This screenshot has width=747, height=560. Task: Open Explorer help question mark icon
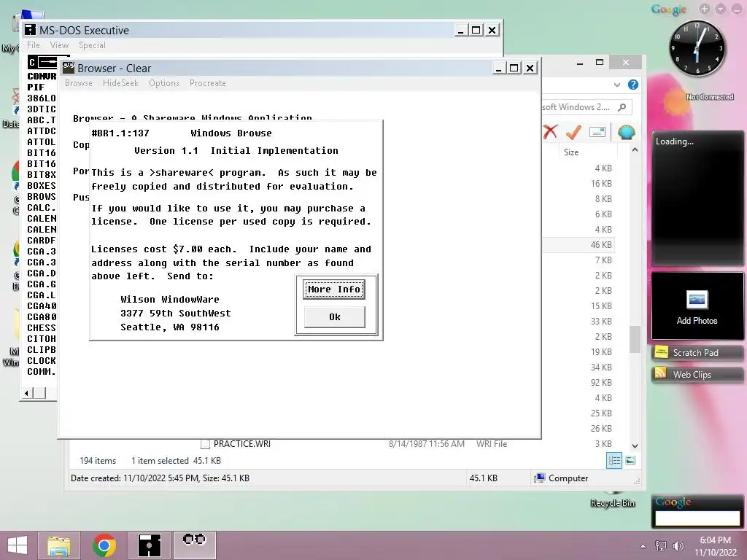click(632, 85)
